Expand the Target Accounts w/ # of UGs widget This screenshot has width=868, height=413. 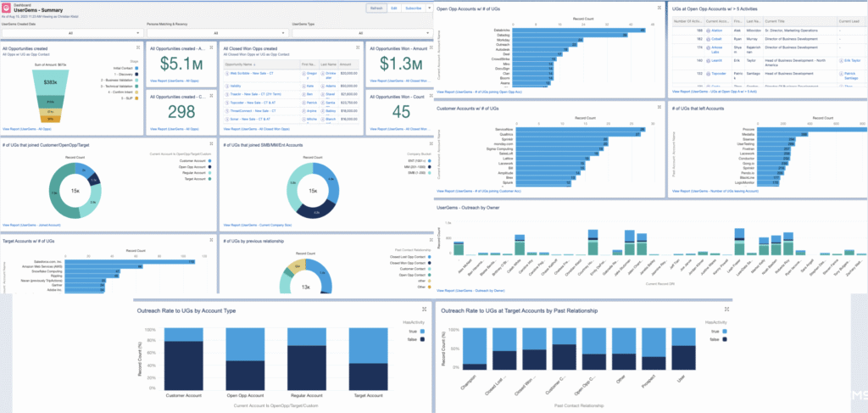212,240
